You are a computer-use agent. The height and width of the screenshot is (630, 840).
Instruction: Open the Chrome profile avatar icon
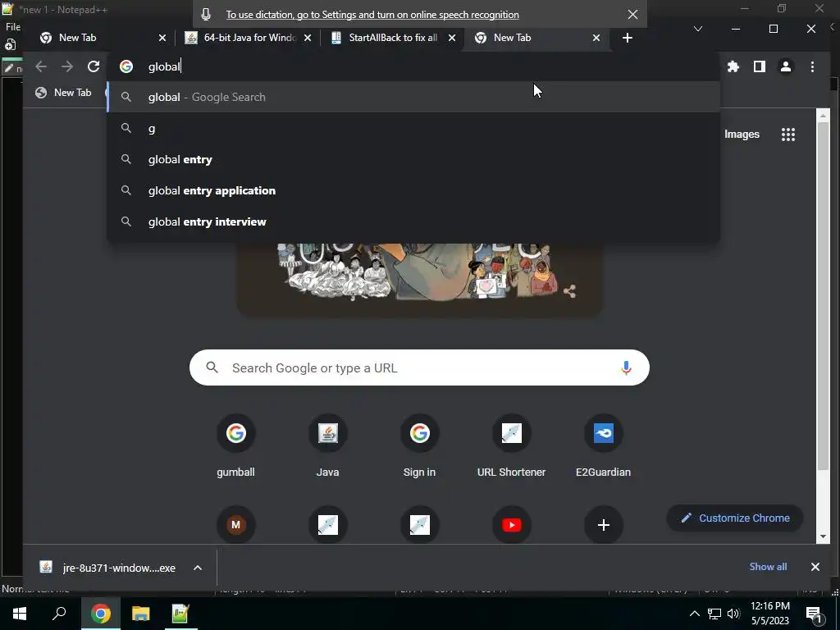pyautogui.click(x=785, y=66)
